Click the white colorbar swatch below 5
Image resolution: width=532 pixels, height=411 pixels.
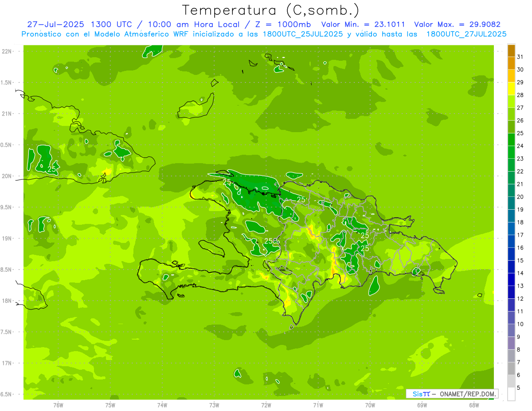point(511,394)
